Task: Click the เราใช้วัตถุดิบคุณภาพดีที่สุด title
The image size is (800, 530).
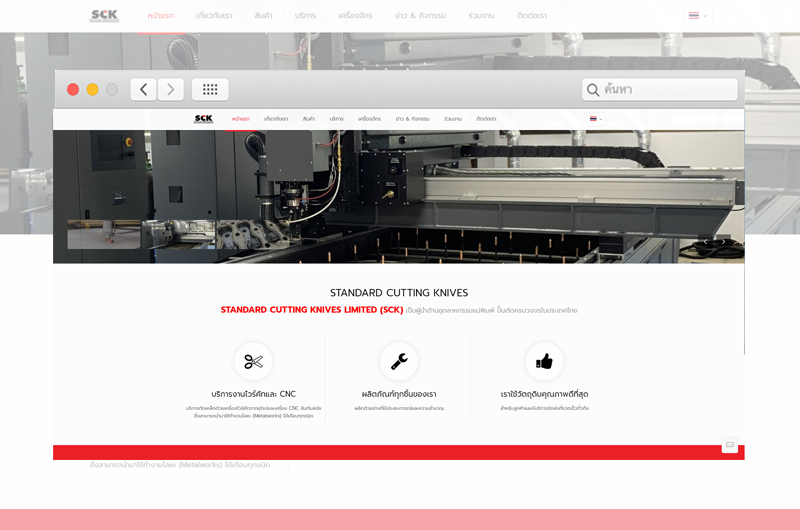Action: pos(544,394)
